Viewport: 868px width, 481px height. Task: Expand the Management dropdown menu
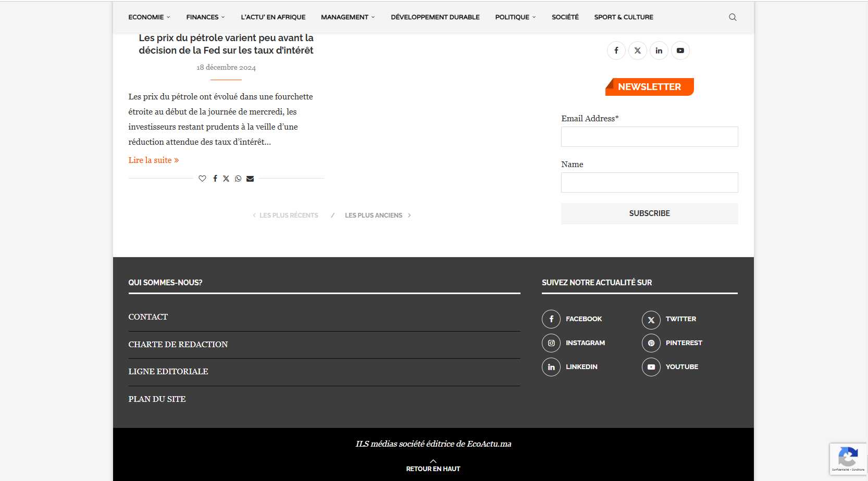(x=348, y=17)
